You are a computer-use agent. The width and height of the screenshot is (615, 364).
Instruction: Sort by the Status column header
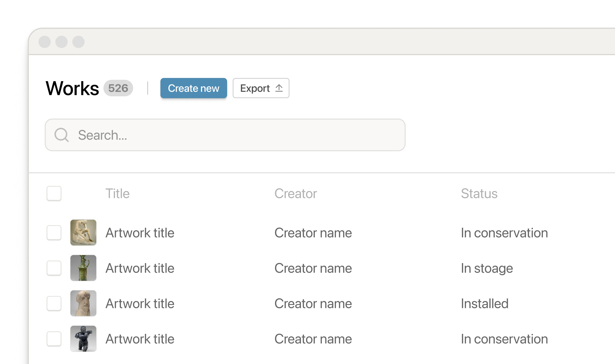point(479,194)
